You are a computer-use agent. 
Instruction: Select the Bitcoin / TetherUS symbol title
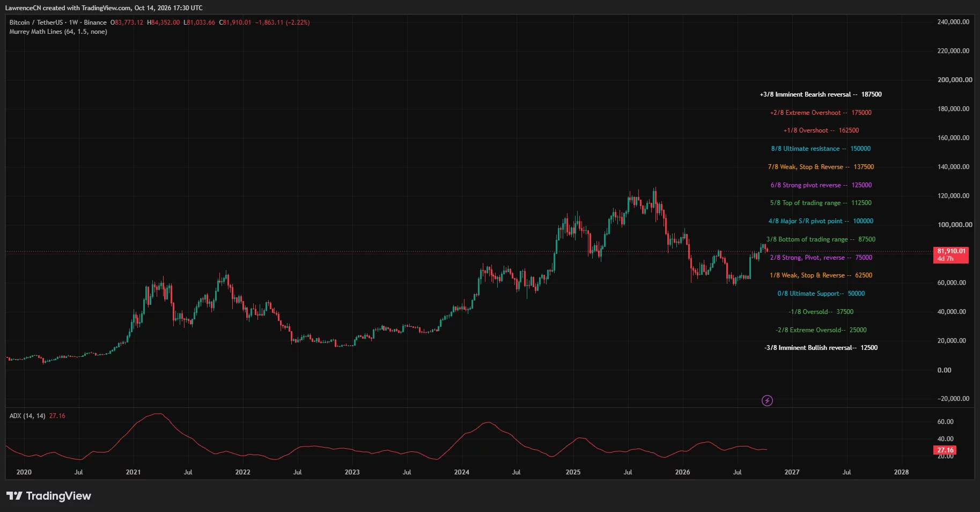point(35,23)
